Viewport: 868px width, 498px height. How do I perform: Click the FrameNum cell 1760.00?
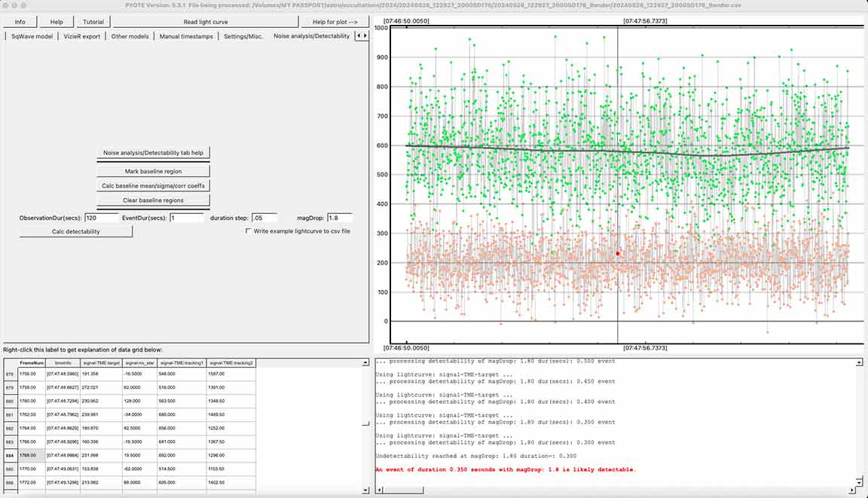[32, 401]
